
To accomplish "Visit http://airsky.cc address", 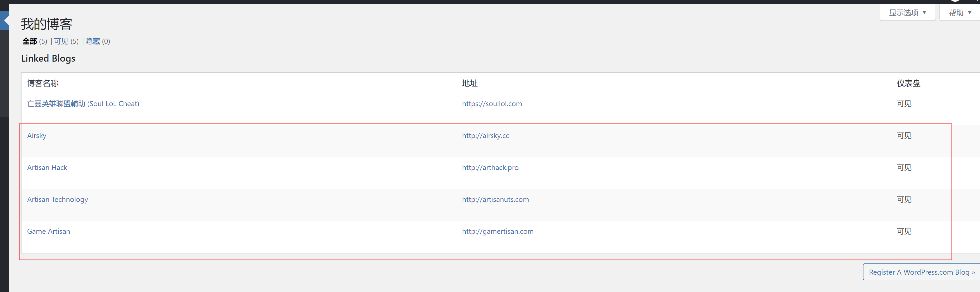I will (486, 136).
